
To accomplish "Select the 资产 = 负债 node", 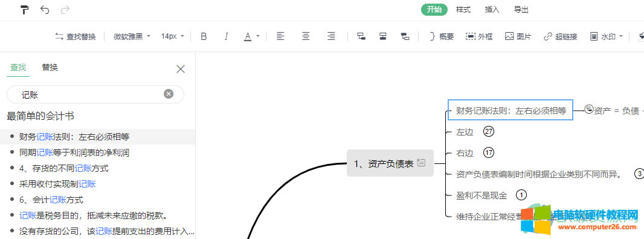I will (x=619, y=110).
